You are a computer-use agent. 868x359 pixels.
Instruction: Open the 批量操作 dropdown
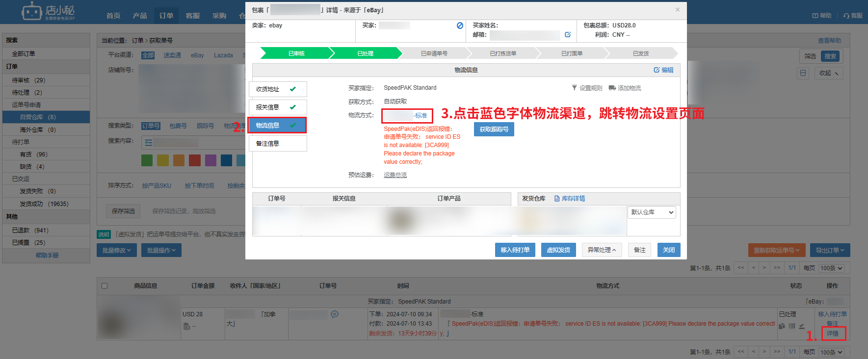(x=161, y=251)
